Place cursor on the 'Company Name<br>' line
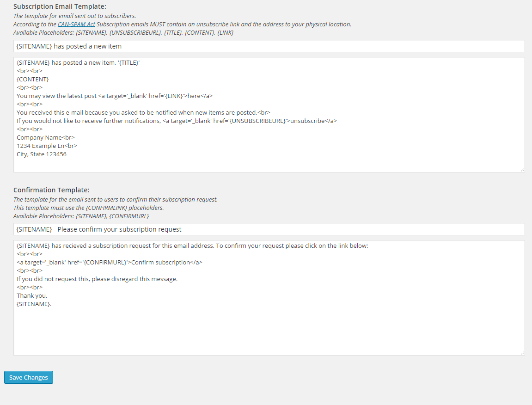This screenshot has height=405, width=532. pyautogui.click(x=45, y=137)
